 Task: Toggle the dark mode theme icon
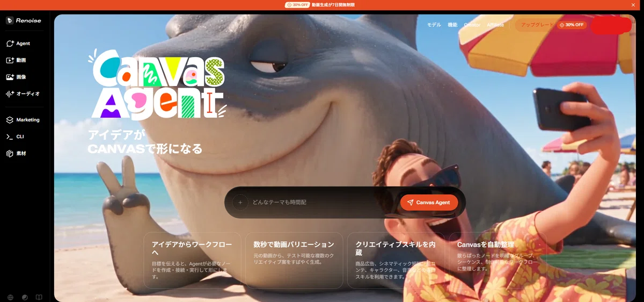(25, 297)
